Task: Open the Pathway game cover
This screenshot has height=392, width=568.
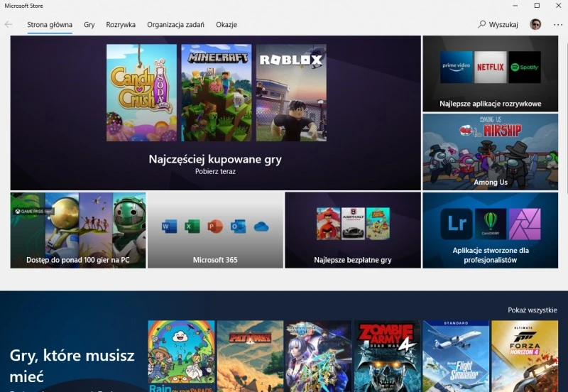Action: [x=250, y=356]
